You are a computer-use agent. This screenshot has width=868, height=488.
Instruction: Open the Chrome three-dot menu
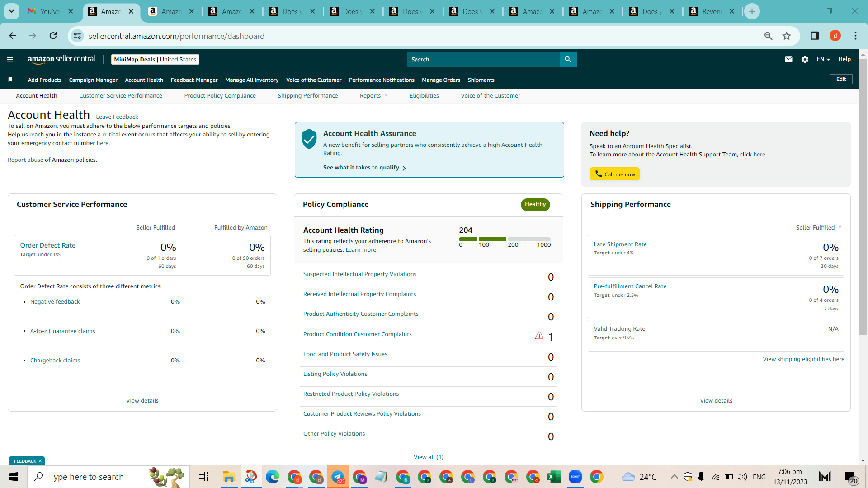(855, 36)
